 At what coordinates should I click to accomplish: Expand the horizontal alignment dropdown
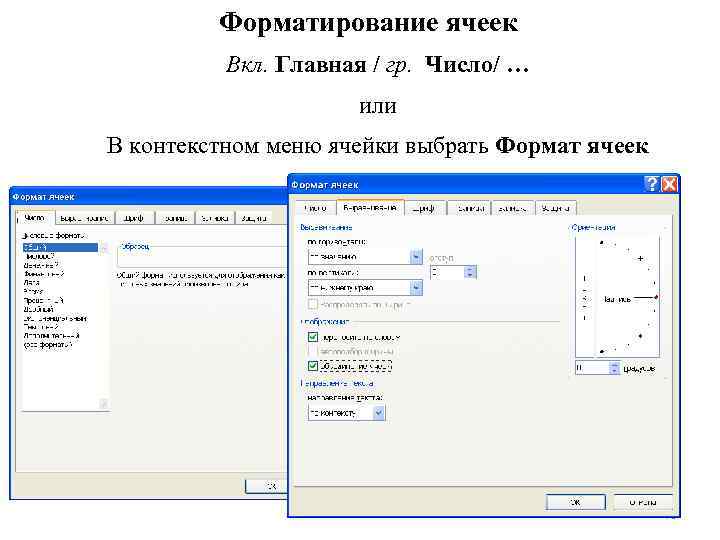click(416, 257)
